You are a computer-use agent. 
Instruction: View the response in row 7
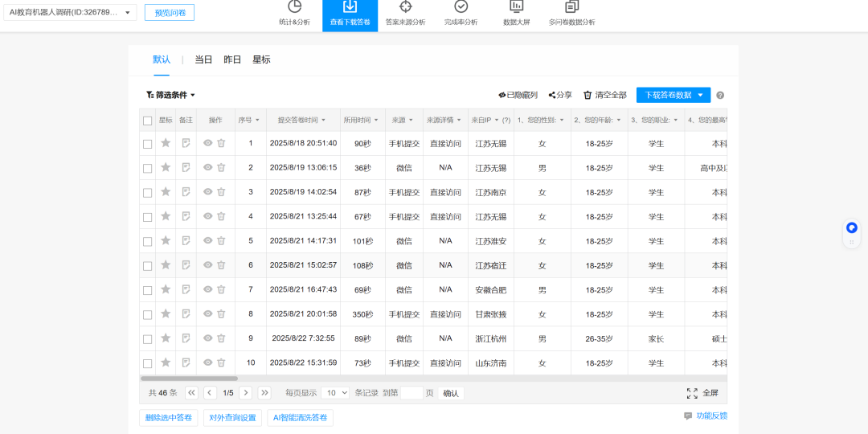point(207,289)
